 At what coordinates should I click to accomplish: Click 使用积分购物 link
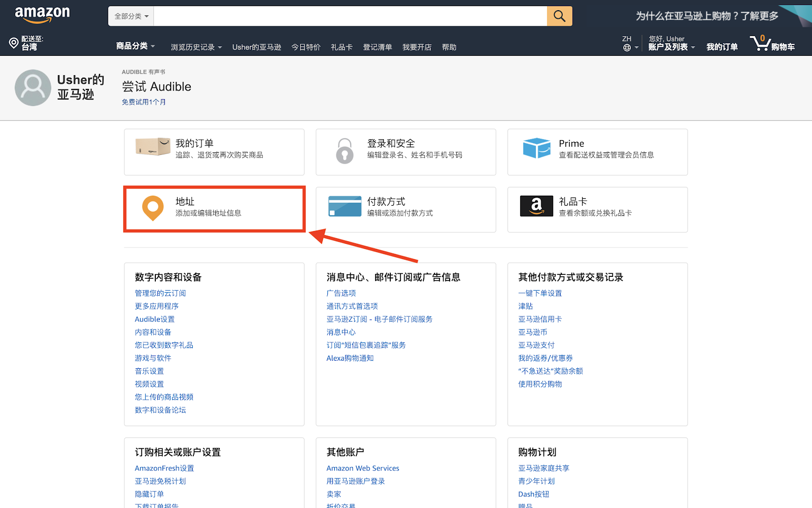pos(540,384)
